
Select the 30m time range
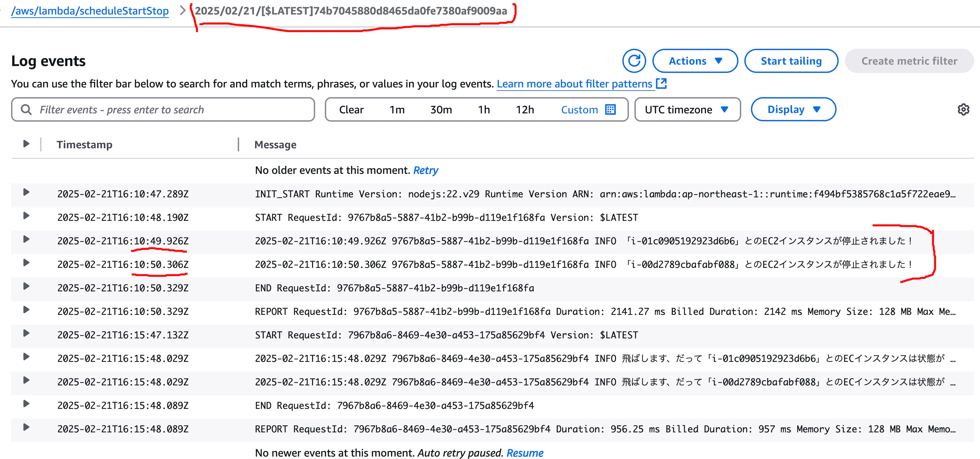pos(441,110)
